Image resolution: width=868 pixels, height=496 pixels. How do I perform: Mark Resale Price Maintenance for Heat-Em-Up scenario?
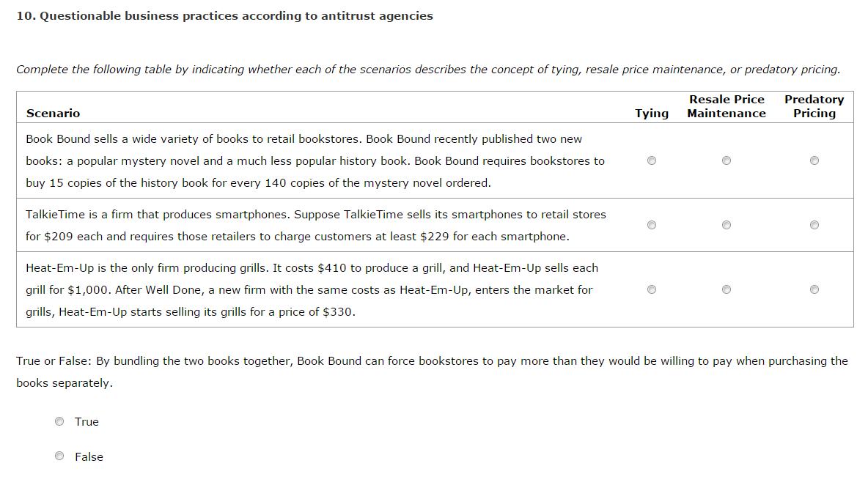click(x=726, y=289)
